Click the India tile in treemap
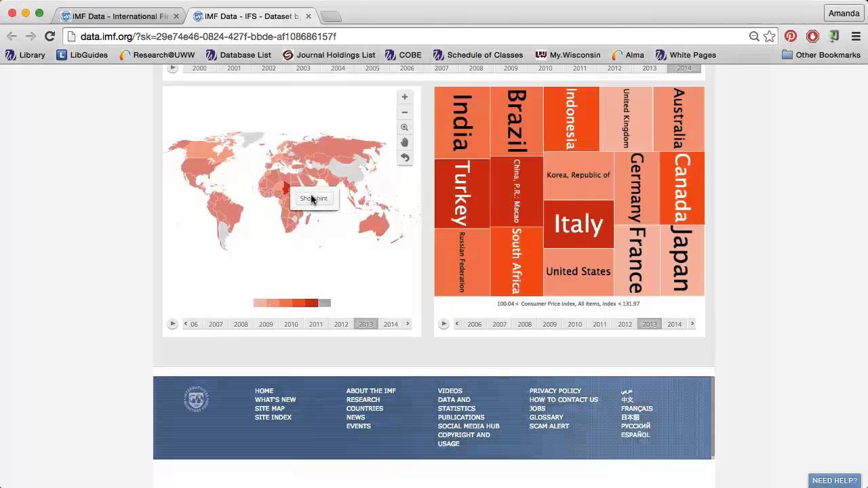This screenshot has height=488, width=868. [462, 123]
